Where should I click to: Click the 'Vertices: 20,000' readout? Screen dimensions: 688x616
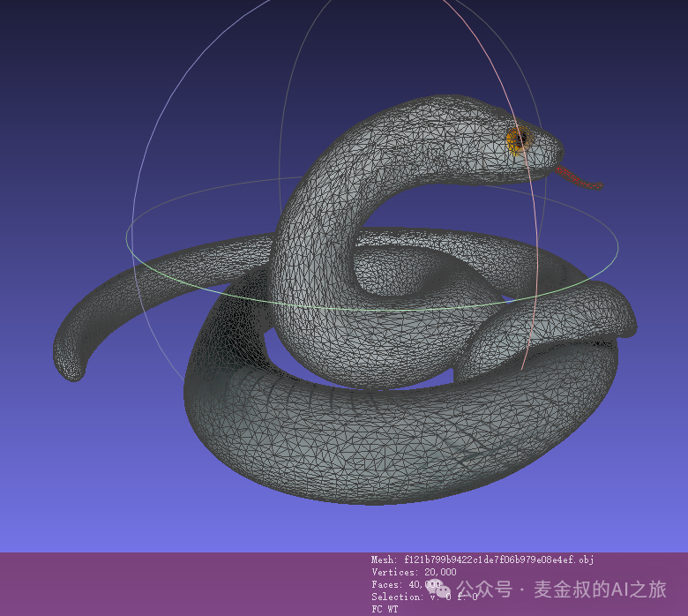click(414, 572)
